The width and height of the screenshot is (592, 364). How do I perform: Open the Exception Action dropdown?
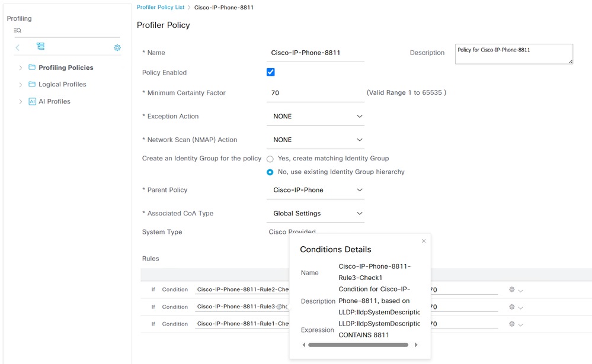click(315, 117)
